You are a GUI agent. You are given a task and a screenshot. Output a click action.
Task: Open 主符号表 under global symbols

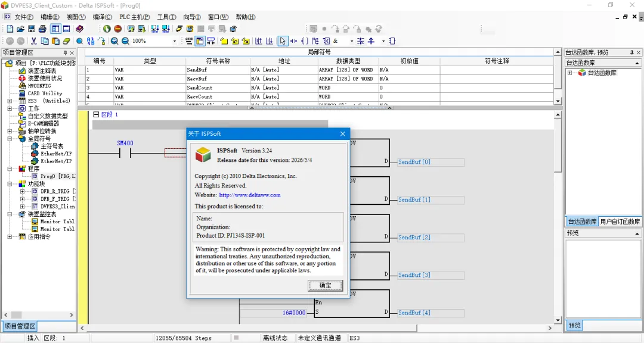[x=52, y=146]
